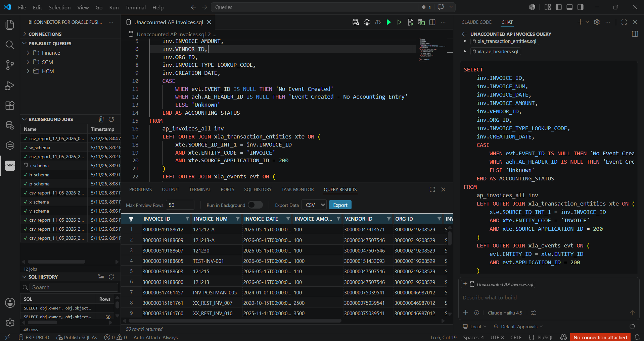Add context with plus in chat input
This screenshot has height=341, width=644.
466,312
